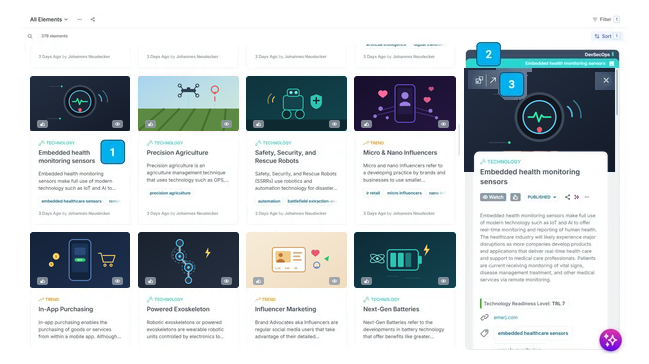The image size is (649, 364).
Task: Like the Next-Gen Batteries card
Action: (x=366, y=281)
